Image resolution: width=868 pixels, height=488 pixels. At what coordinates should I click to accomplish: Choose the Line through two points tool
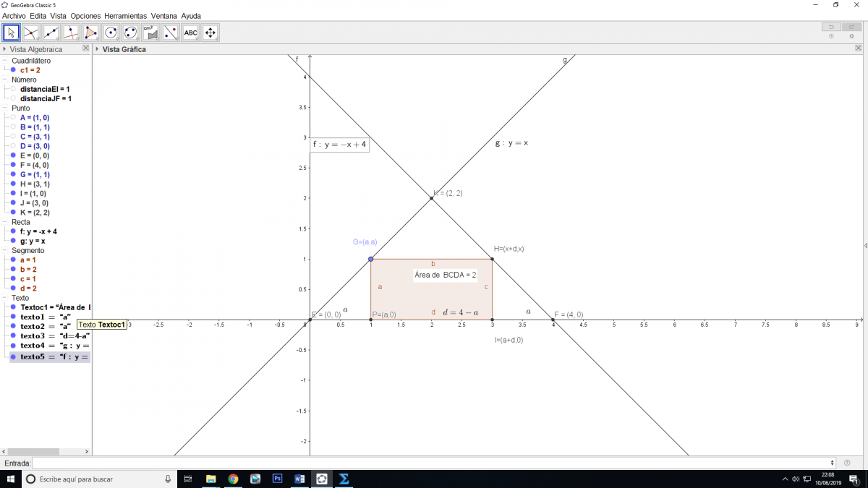(51, 33)
